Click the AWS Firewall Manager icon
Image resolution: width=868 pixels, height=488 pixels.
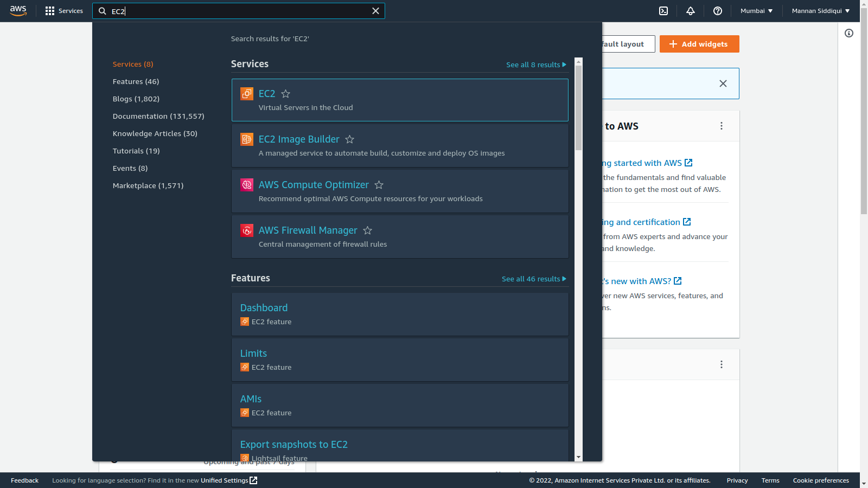[x=247, y=230]
